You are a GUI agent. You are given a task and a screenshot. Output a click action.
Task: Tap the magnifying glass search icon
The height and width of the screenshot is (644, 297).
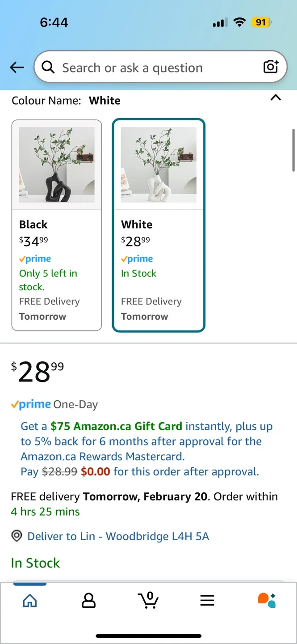pyautogui.click(x=48, y=67)
